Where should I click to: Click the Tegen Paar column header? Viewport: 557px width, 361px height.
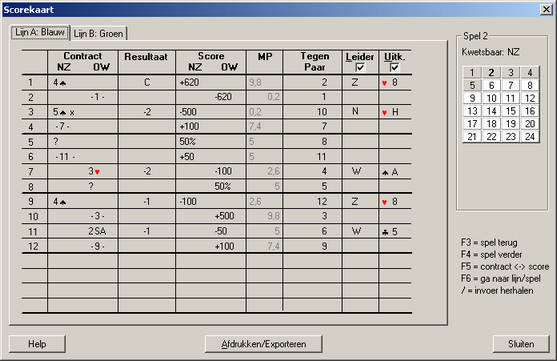(x=315, y=61)
